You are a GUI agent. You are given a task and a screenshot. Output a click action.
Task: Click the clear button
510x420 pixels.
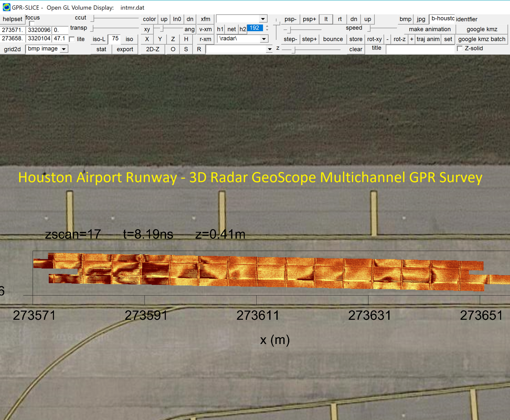pyautogui.click(x=356, y=49)
